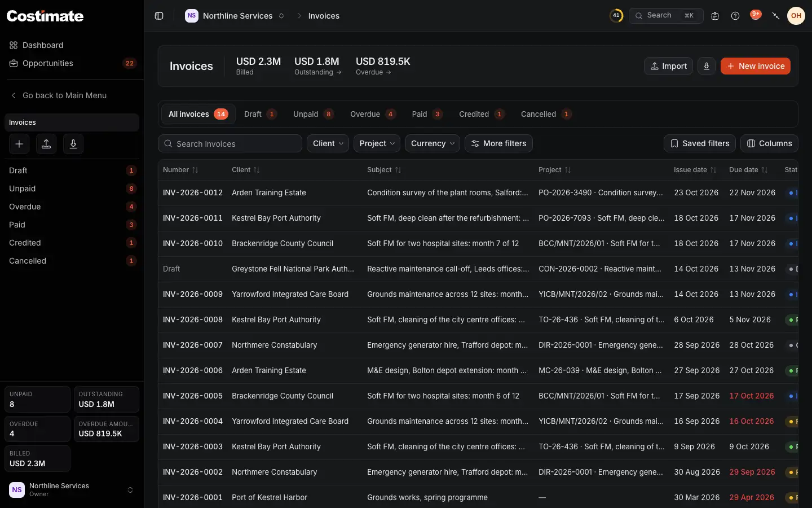Open the clipboard tasks icon in top bar
The image size is (812, 508).
point(715,16)
